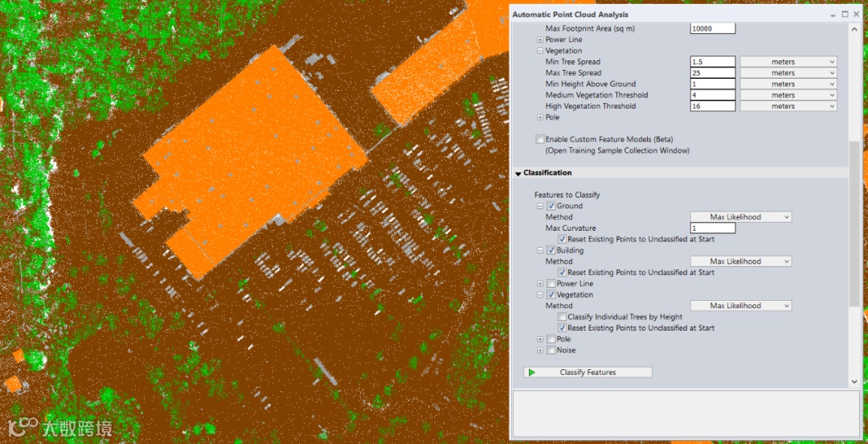This screenshot has height=444, width=868.
Task: Collapse the Classification section header triangle
Action: click(x=518, y=173)
